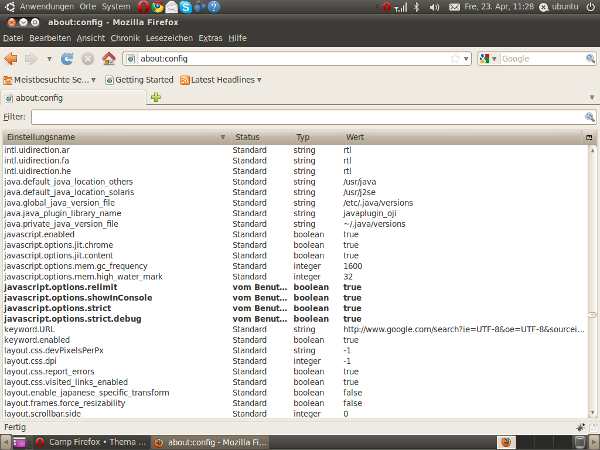
Task: Expand the Latest Headlines bookmark dropdown
Action: coord(260,80)
